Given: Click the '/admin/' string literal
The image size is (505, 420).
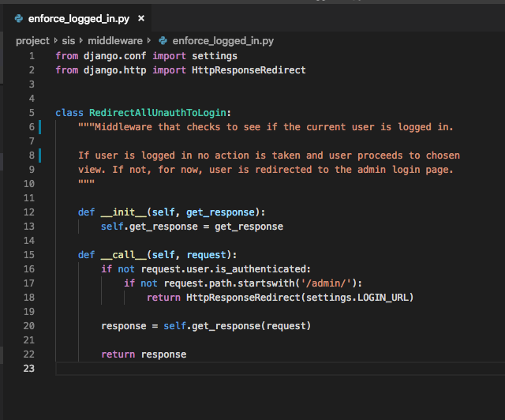Looking at the screenshot, I should click(326, 283).
